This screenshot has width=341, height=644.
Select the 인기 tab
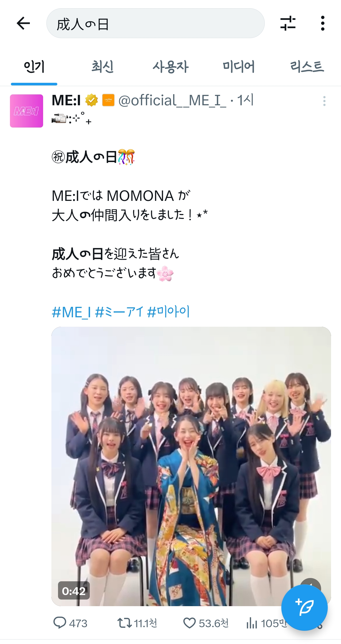(x=34, y=66)
